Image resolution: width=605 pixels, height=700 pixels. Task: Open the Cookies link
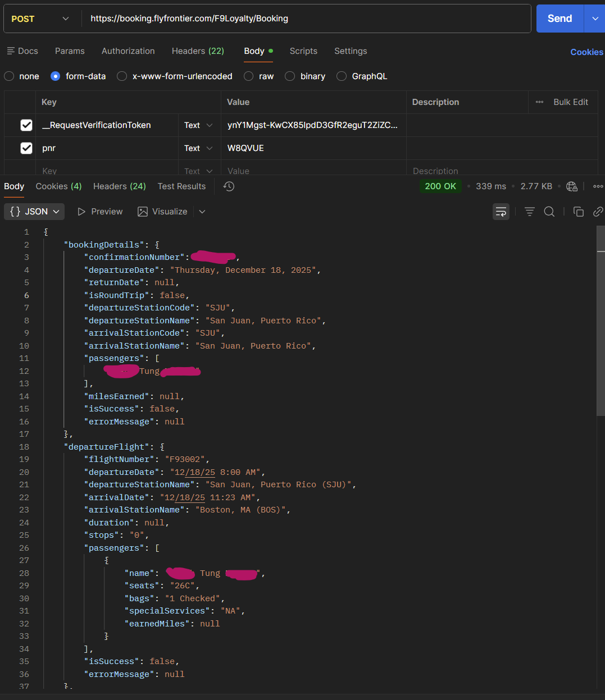point(586,52)
